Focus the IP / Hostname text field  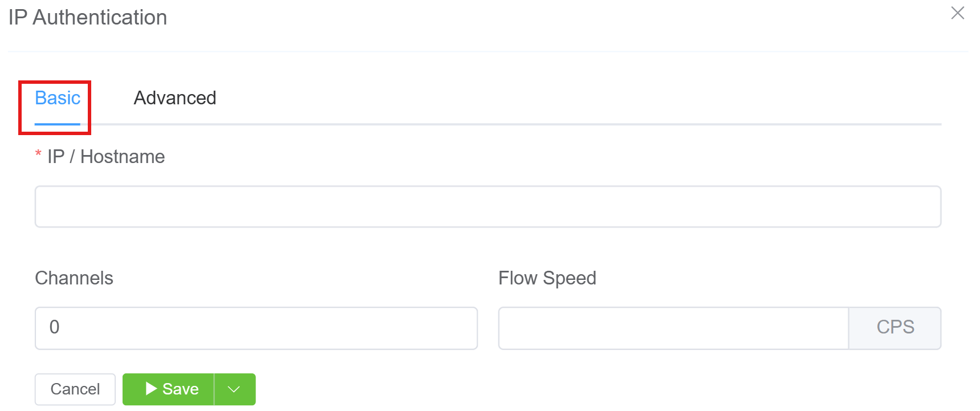[487, 206]
